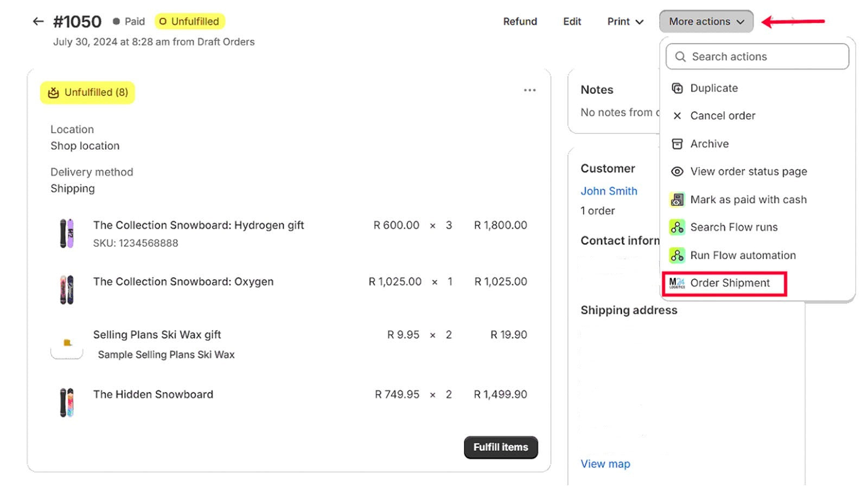Click the Fulfill items button
This screenshot has height=488, width=868.
(501, 447)
